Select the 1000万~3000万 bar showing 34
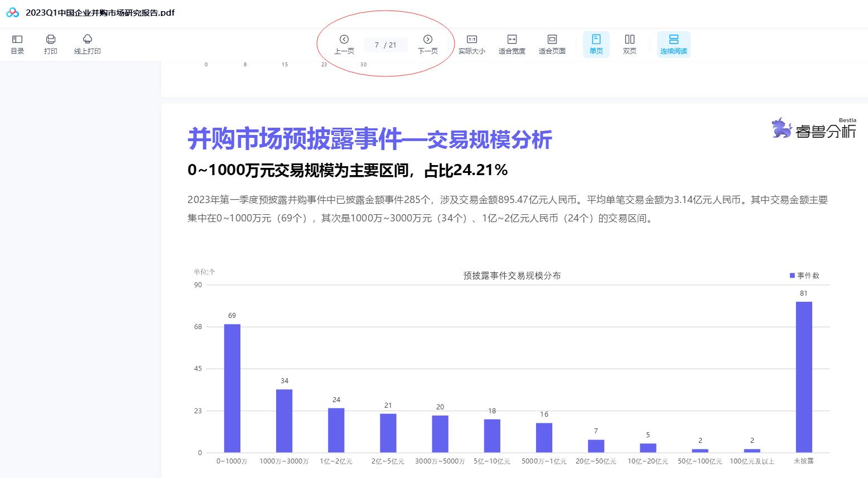The height and width of the screenshot is (478, 868). point(284,421)
